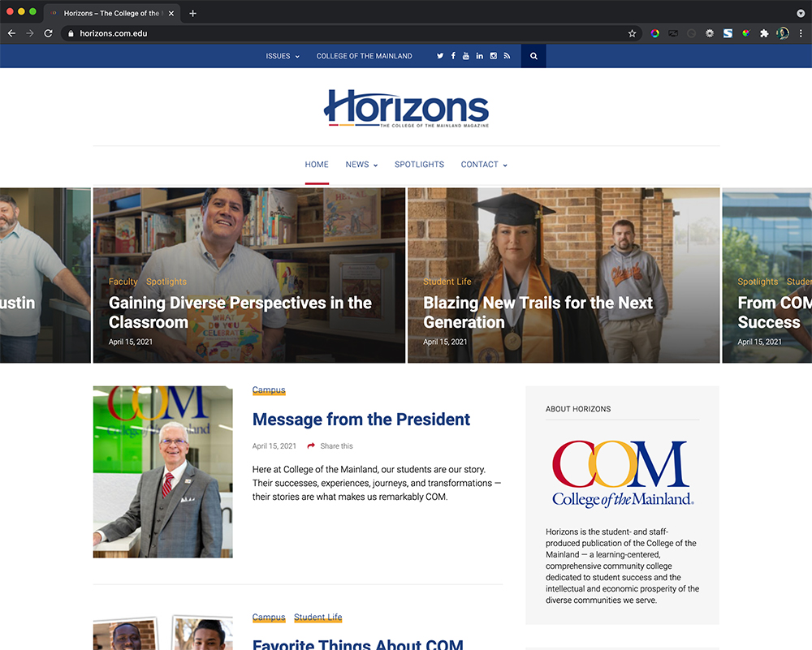Screen dimensions: 812x650
Task: Open the president photo thumbnail
Action: pos(162,471)
